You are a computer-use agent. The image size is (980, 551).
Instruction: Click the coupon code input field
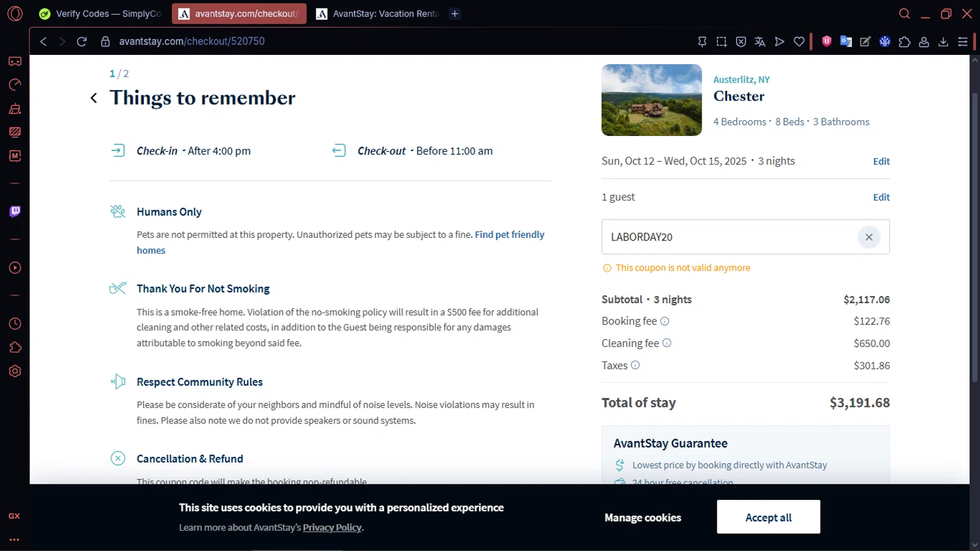coord(745,237)
